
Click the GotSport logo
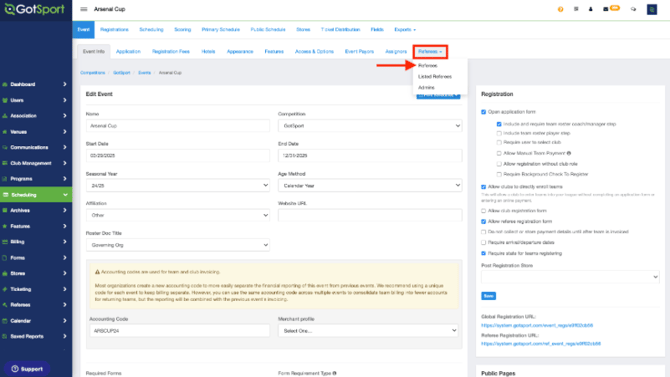click(x=34, y=9)
